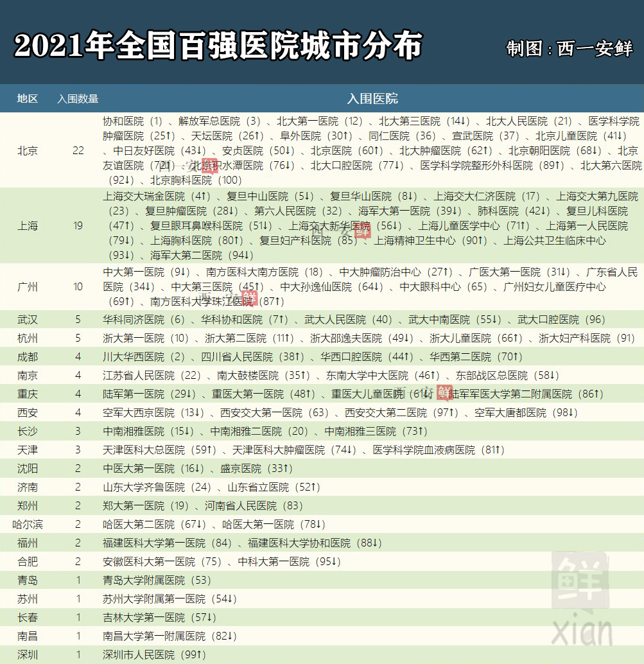Screen dimensions: 644x664
Task: Click the 制图：西一安鲜 credit text
Action: click(x=570, y=48)
